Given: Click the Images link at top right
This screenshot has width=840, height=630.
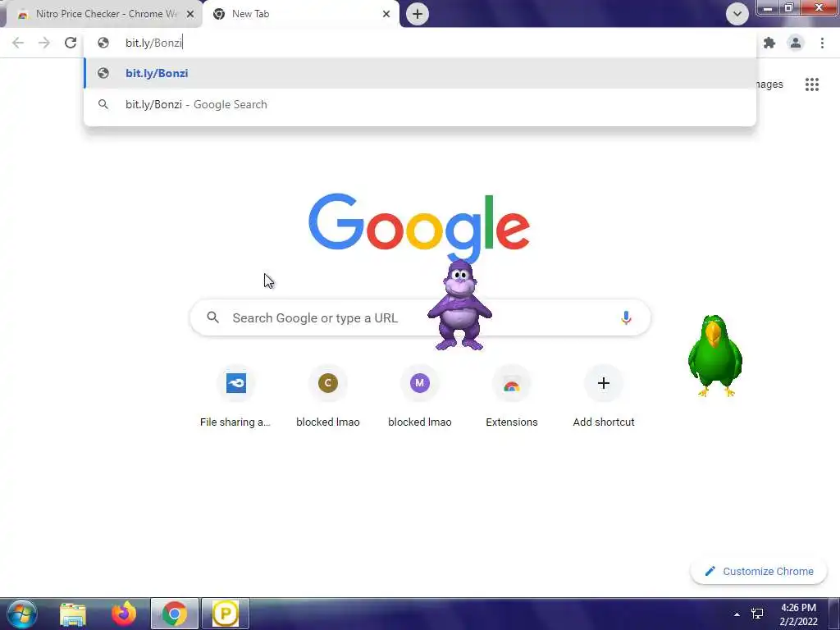Looking at the screenshot, I should (769, 84).
